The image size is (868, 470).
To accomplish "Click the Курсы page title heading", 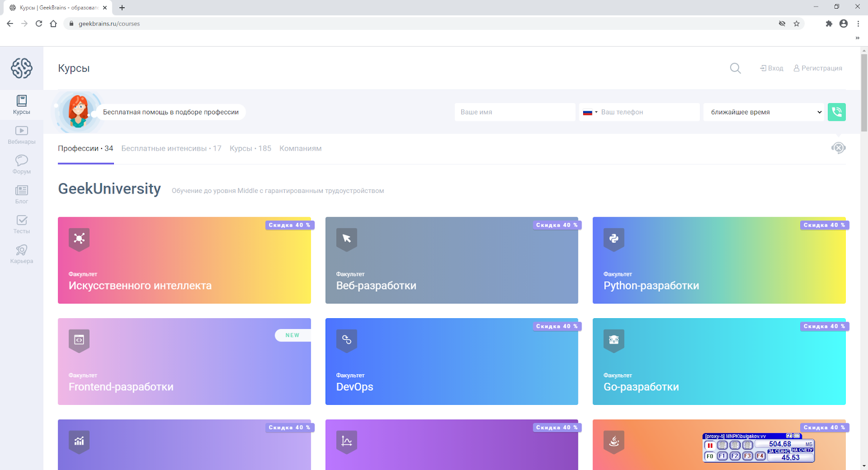I will (x=74, y=68).
